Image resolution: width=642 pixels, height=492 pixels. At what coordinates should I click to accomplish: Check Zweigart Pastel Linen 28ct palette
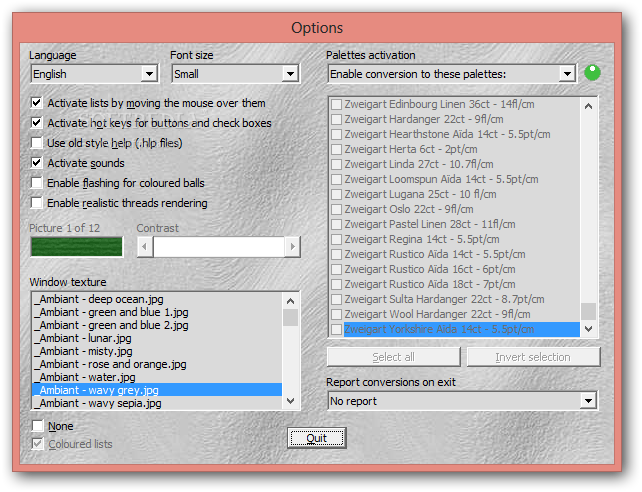click(336, 224)
